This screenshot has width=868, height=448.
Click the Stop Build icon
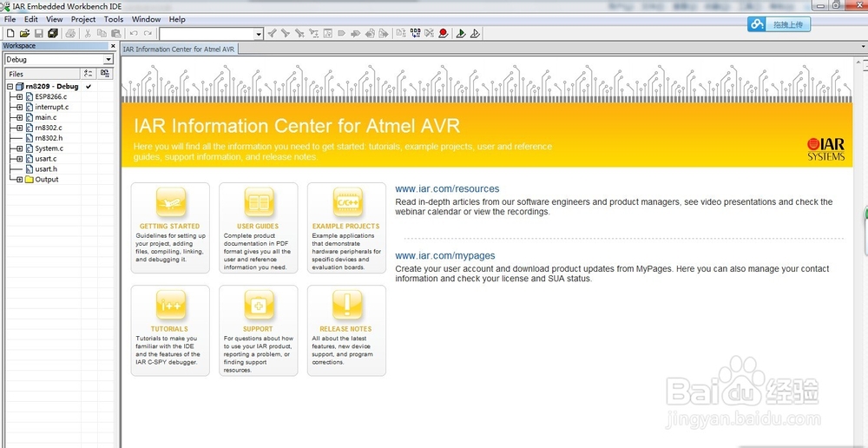429,33
